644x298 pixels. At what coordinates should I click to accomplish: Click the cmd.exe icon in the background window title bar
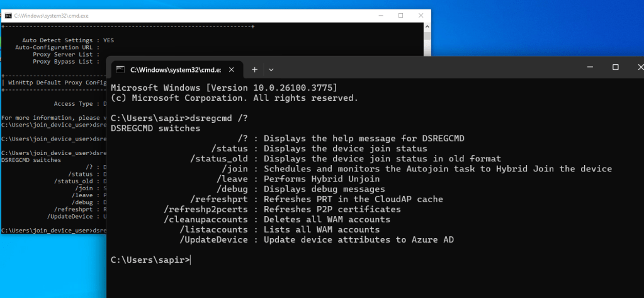pos(8,15)
